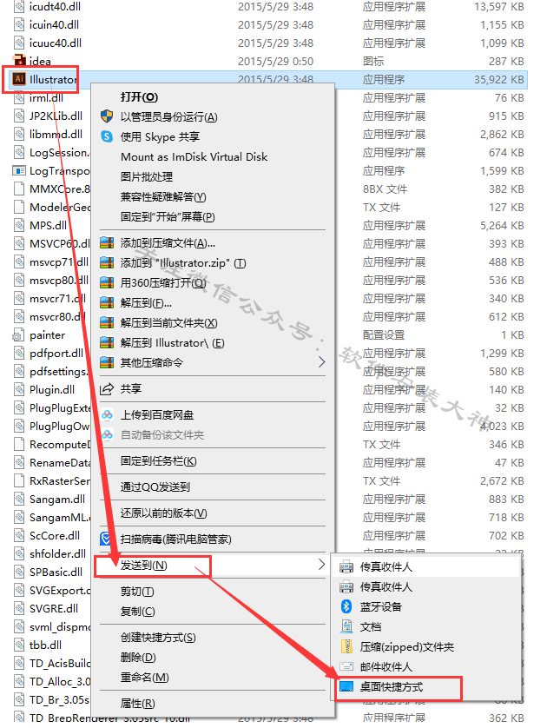Screen dimensions: 560x728
Task: Select the SVGRE.dll file name
Action: point(54,608)
